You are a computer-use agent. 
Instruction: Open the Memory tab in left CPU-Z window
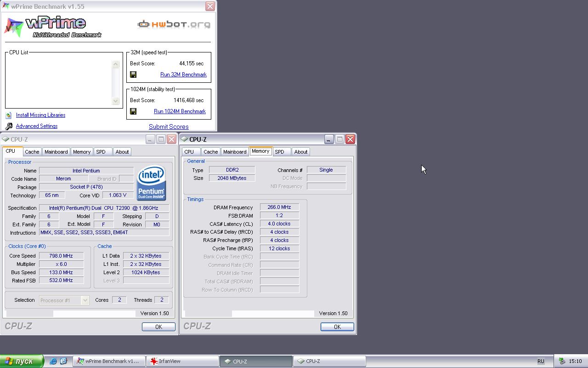(82, 152)
